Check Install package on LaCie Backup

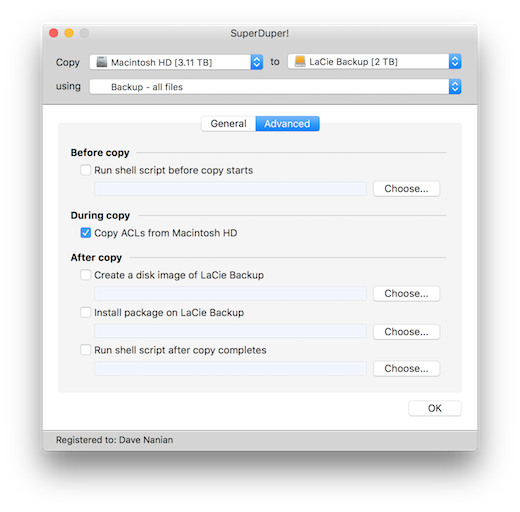pos(86,313)
